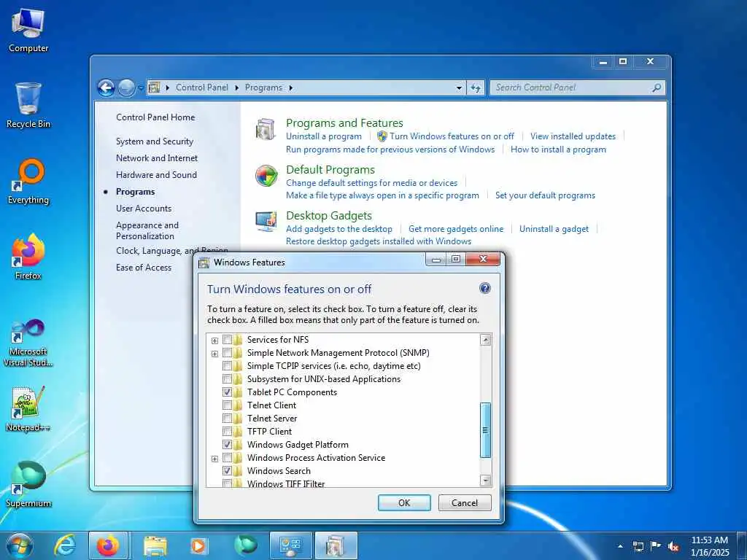Viewport: 747px width, 560px height.
Task: Click the Control Panel taskbar button
Action: pyautogui.click(x=290, y=545)
